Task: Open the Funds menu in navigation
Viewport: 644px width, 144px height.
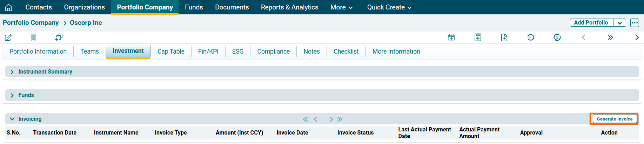Action: click(194, 7)
